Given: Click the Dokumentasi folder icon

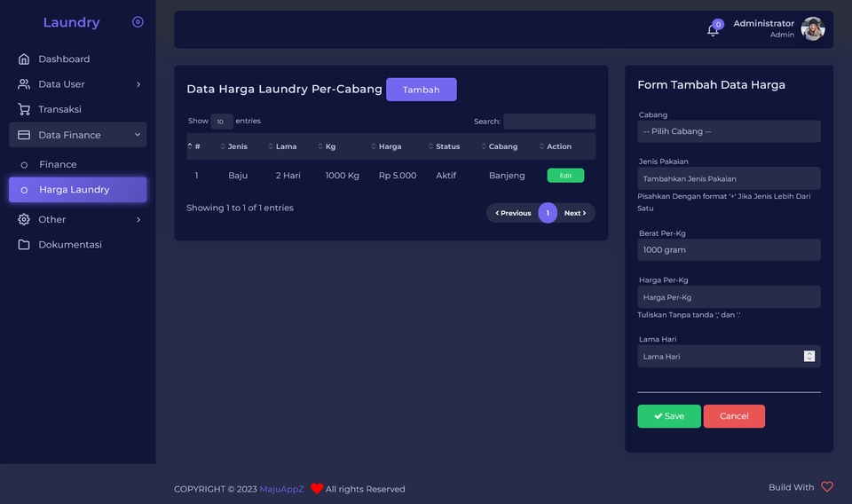Looking at the screenshot, I should click(24, 244).
